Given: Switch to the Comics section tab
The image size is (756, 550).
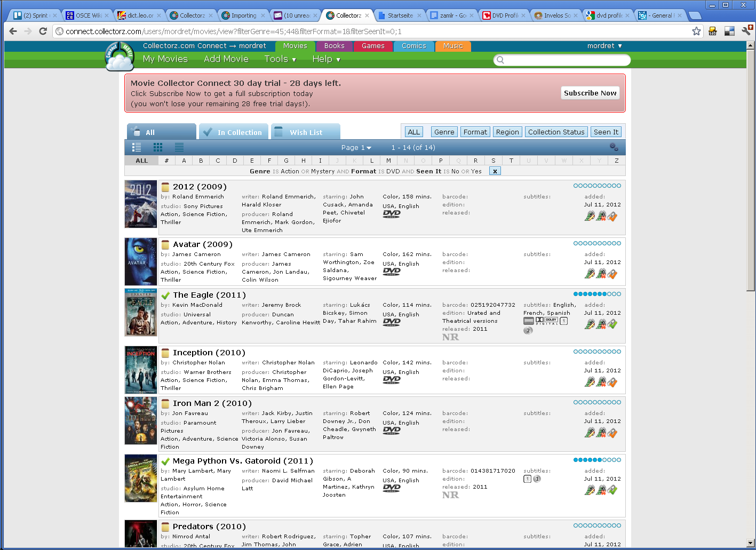Looking at the screenshot, I should 414,46.
